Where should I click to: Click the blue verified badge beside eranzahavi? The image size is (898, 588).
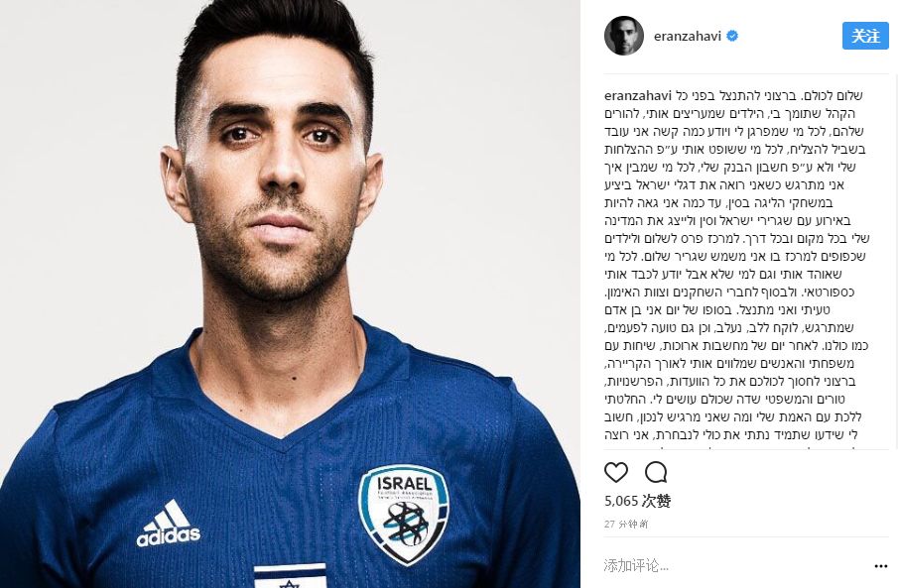pyautogui.click(x=732, y=36)
